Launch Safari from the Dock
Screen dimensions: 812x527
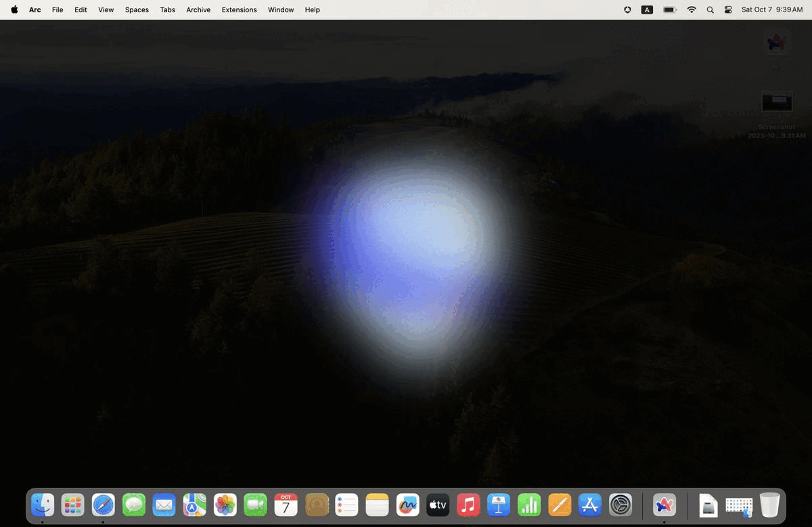tap(104, 505)
